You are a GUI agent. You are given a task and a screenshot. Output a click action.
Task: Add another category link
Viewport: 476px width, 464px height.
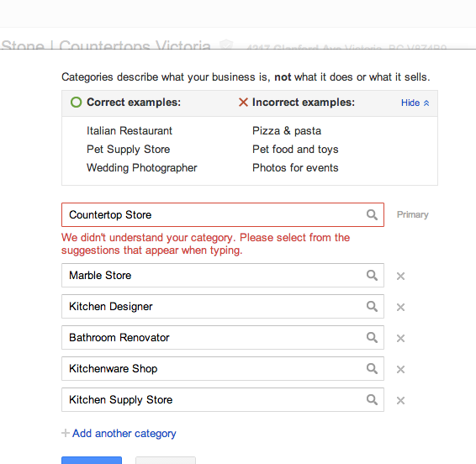point(124,434)
